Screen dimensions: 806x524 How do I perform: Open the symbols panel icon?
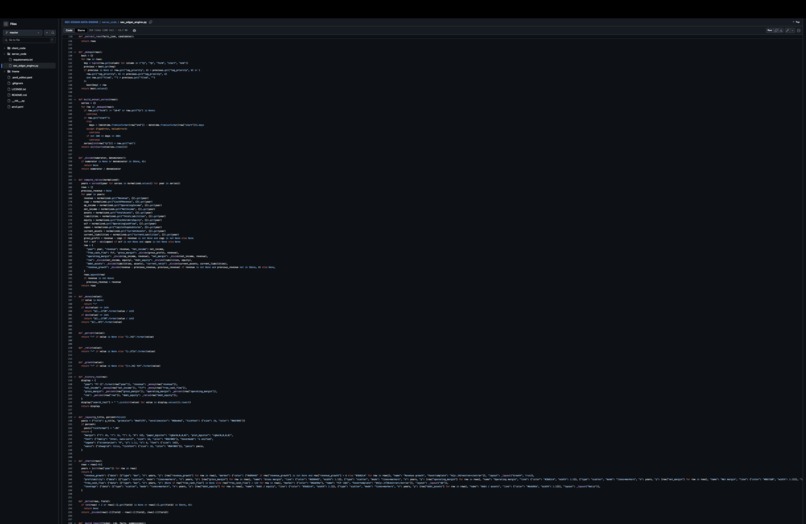coord(799,30)
